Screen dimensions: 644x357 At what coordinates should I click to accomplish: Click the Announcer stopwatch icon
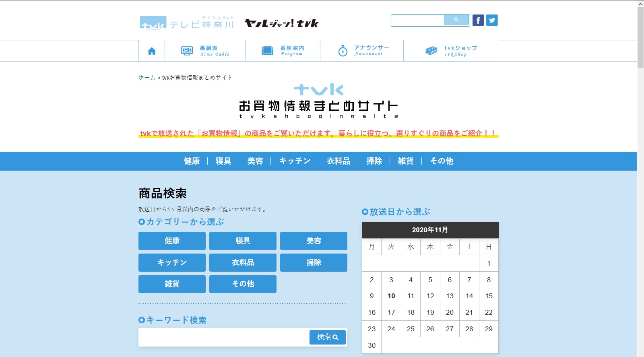click(343, 51)
